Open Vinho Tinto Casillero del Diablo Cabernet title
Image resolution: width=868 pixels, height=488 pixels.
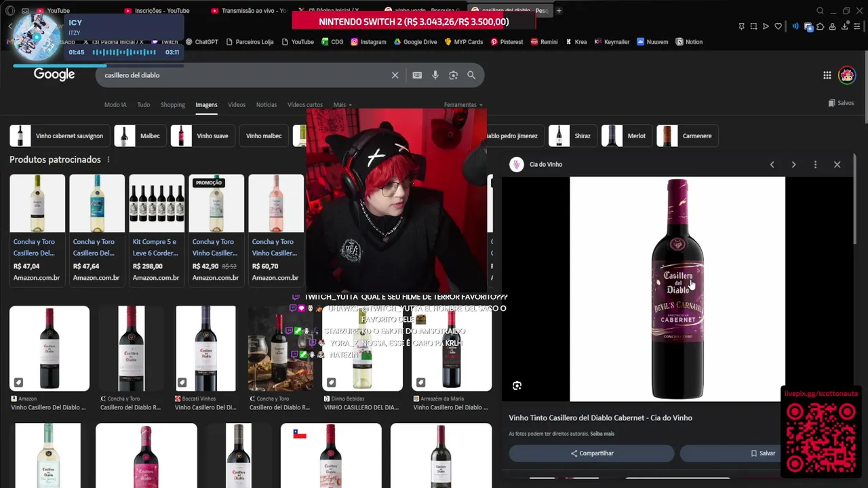point(600,418)
